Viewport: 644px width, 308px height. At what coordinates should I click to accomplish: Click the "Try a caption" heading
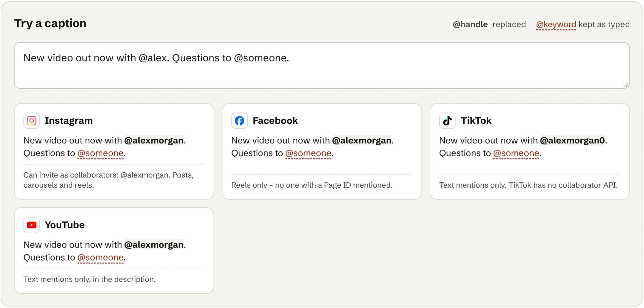pyautogui.click(x=50, y=23)
